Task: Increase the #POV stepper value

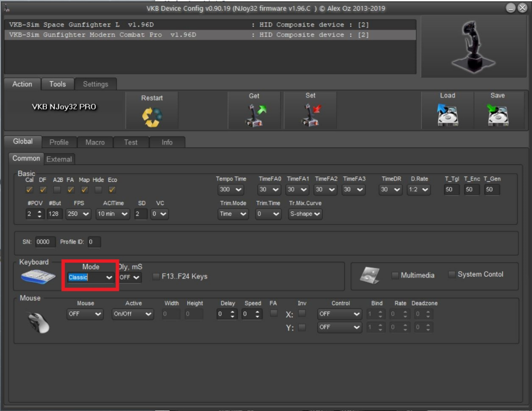Action: (40, 211)
